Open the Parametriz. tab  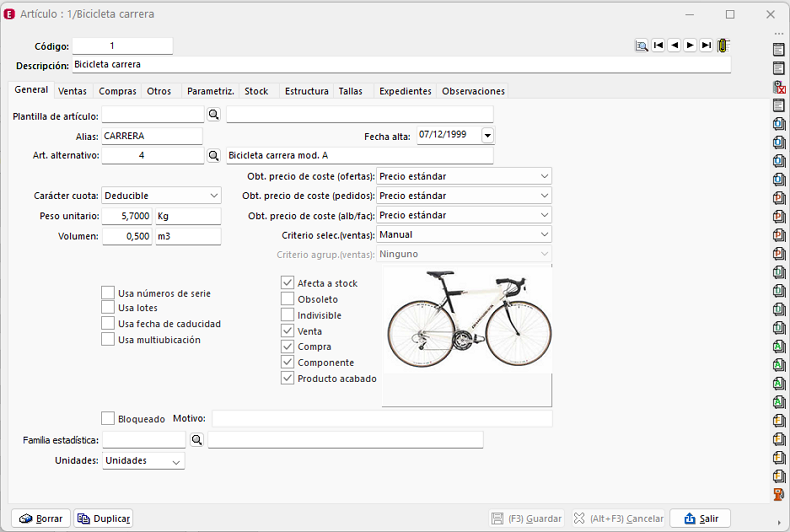pos(211,91)
